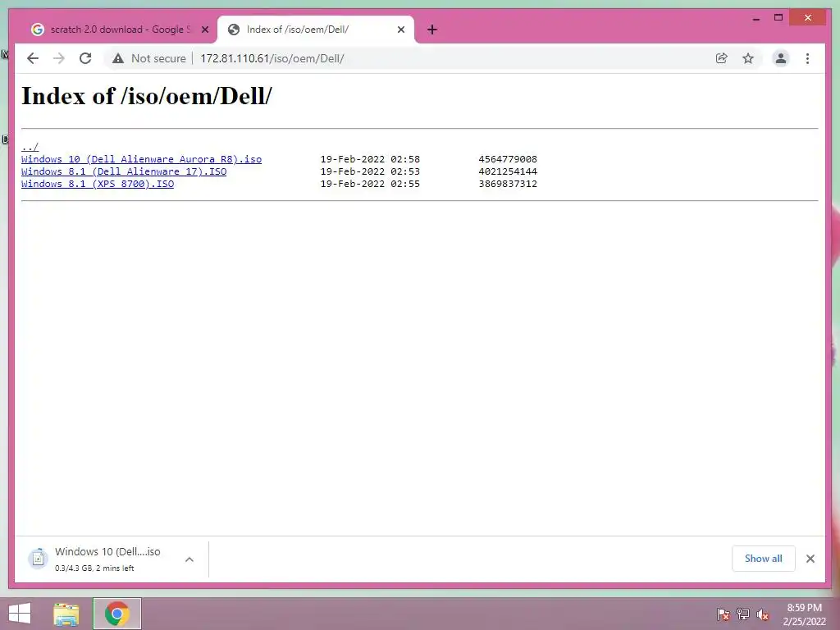The width and height of the screenshot is (840, 630).
Task: Click the size value 4564779008
Action: tap(508, 159)
